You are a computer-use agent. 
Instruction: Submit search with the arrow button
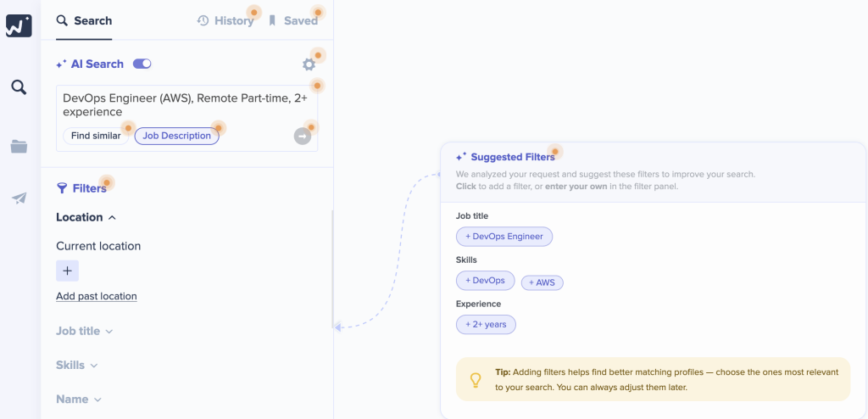(303, 137)
